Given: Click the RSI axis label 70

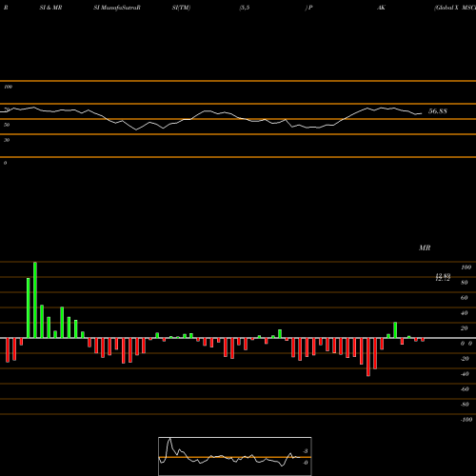Looking at the screenshot, I should coord(7,109).
